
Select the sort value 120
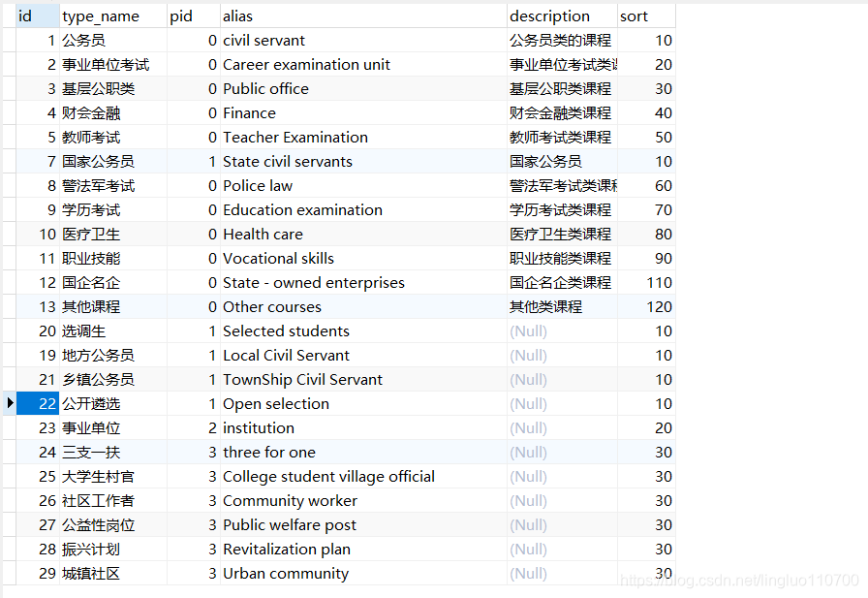(x=646, y=306)
